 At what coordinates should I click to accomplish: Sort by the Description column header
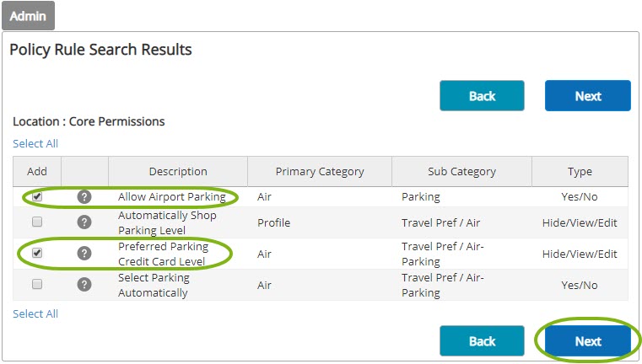click(x=178, y=171)
